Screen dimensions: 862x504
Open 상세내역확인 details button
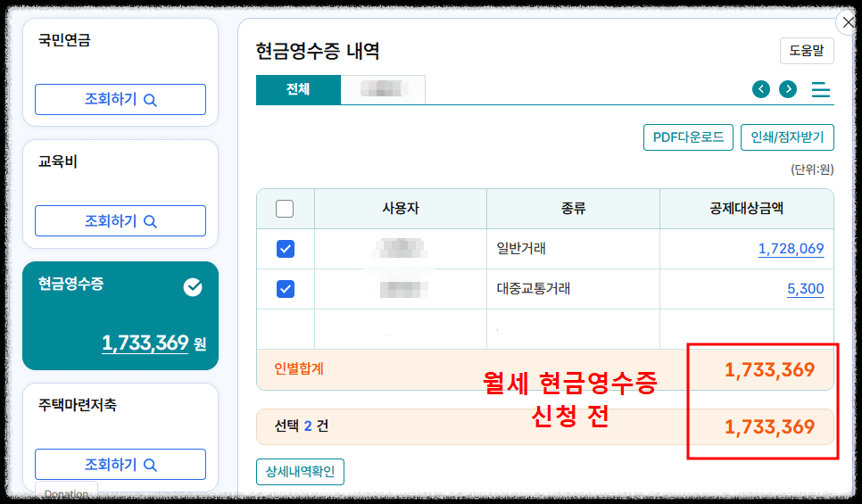click(x=300, y=472)
